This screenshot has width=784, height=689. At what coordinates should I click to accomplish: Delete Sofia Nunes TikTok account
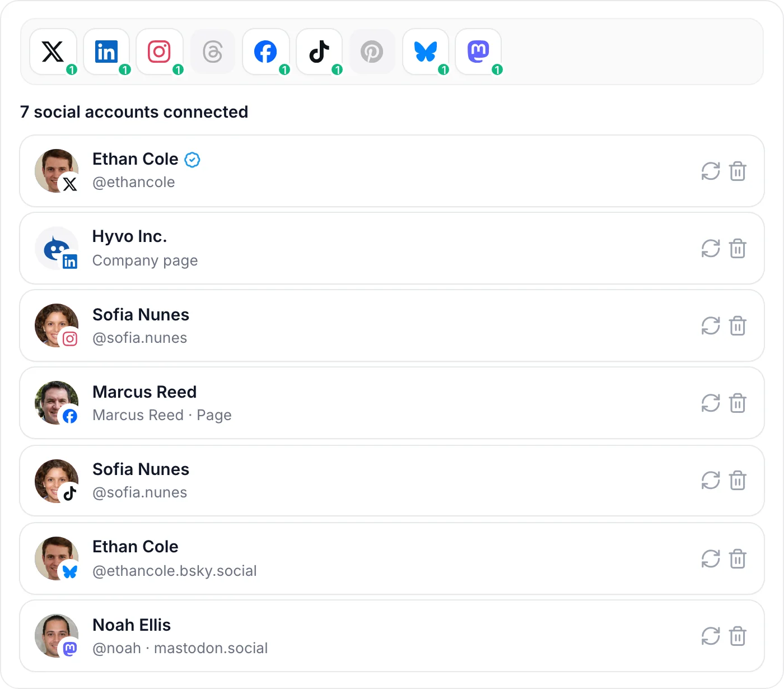(738, 481)
